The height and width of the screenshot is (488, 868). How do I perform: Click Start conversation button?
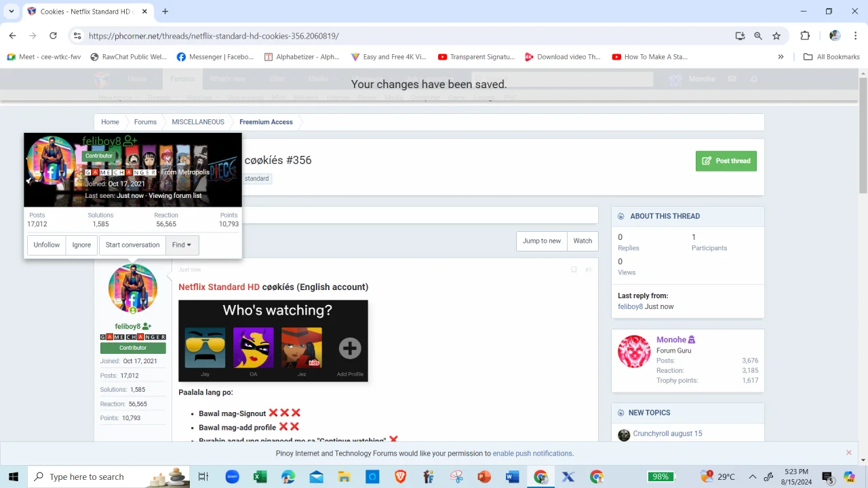[132, 245]
